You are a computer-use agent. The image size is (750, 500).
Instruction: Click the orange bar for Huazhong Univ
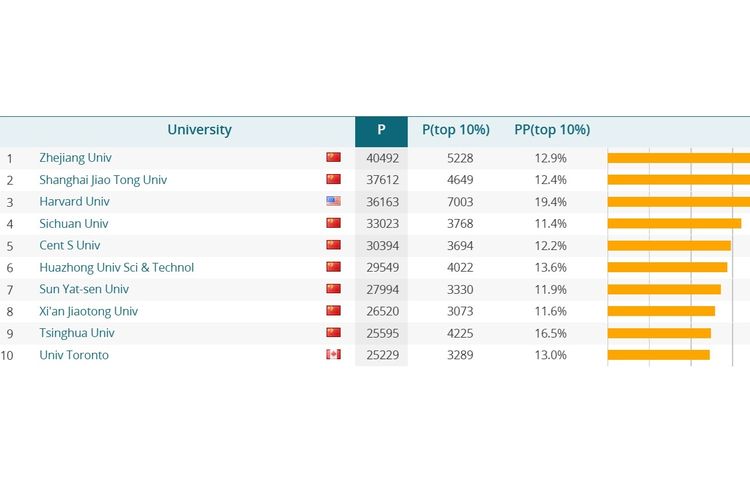pyautogui.click(x=668, y=267)
